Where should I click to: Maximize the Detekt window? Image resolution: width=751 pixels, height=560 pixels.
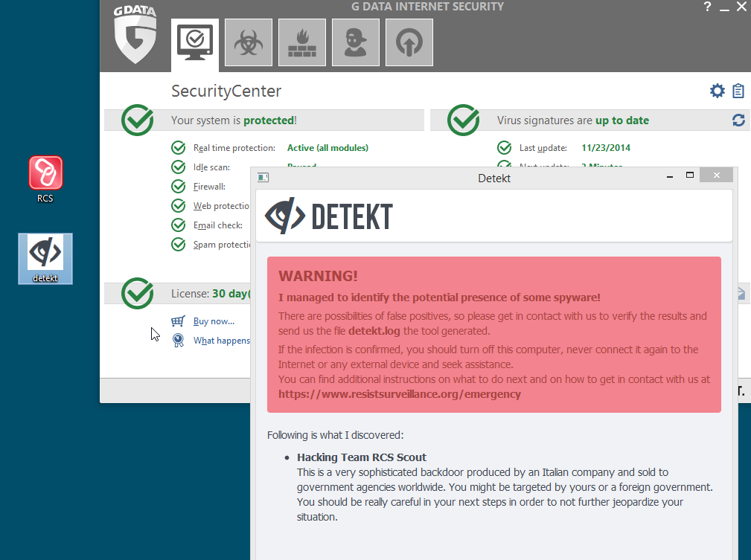click(x=690, y=176)
